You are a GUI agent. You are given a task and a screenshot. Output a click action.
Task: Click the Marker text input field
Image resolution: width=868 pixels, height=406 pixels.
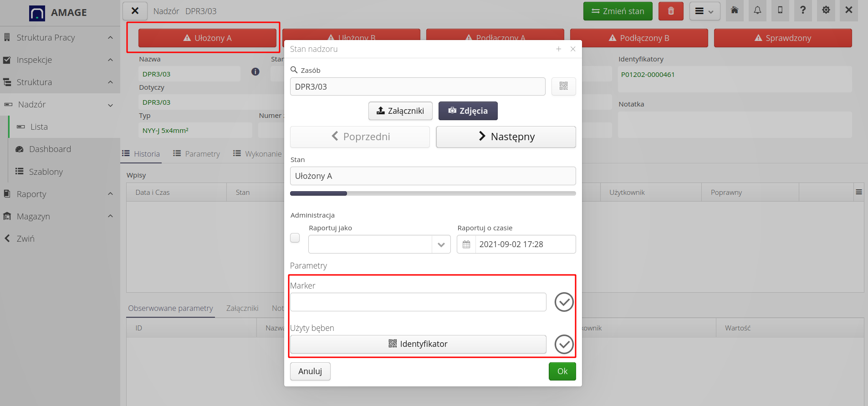click(x=418, y=302)
